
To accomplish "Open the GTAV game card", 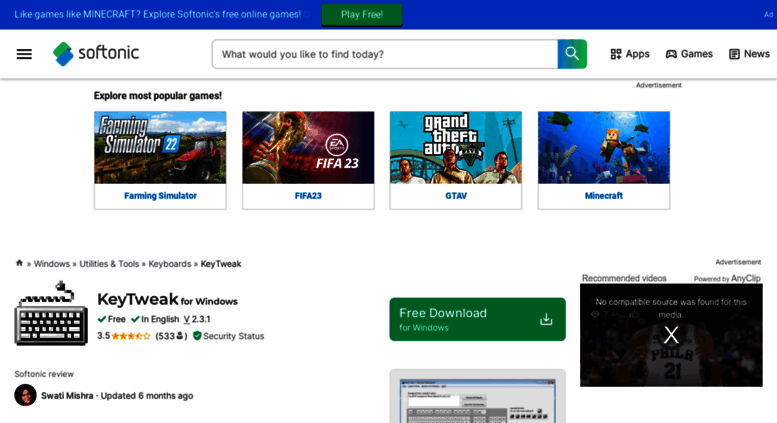I will [455, 160].
